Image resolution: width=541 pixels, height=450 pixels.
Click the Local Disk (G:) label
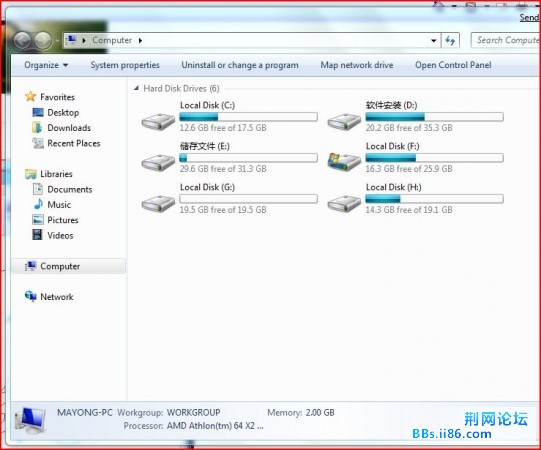[x=207, y=187]
